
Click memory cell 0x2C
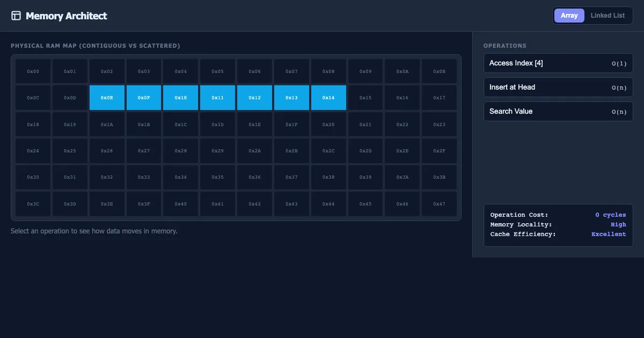pos(328,151)
